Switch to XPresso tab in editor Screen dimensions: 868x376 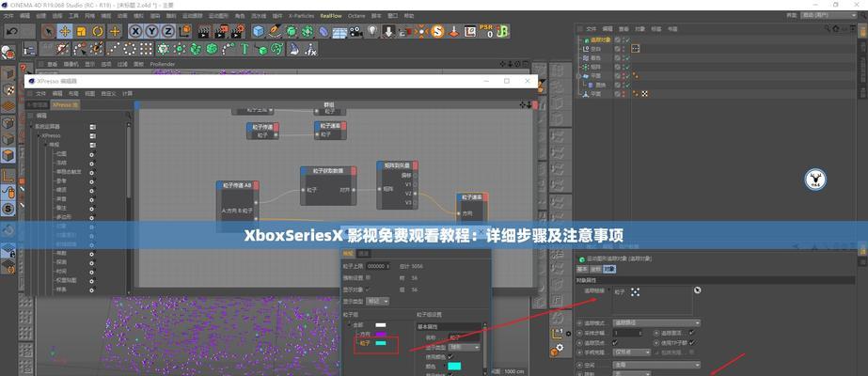65,104
